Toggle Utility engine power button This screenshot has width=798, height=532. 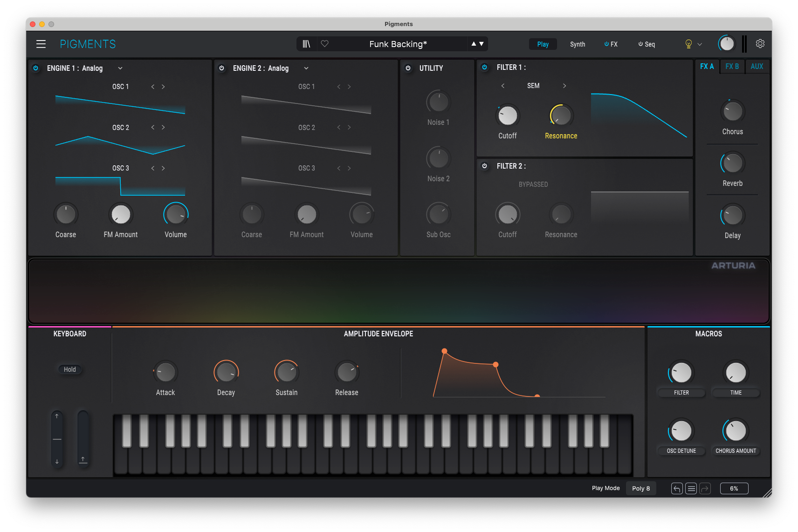tap(408, 68)
